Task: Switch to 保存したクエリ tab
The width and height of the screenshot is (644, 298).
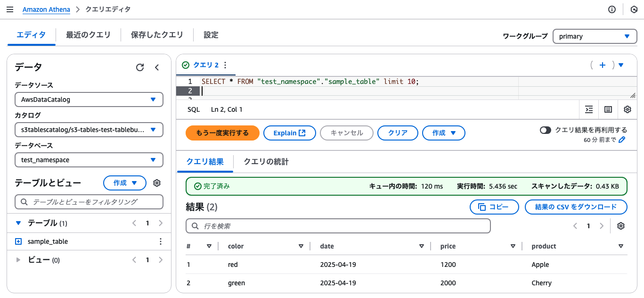Action: pos(157,35)
